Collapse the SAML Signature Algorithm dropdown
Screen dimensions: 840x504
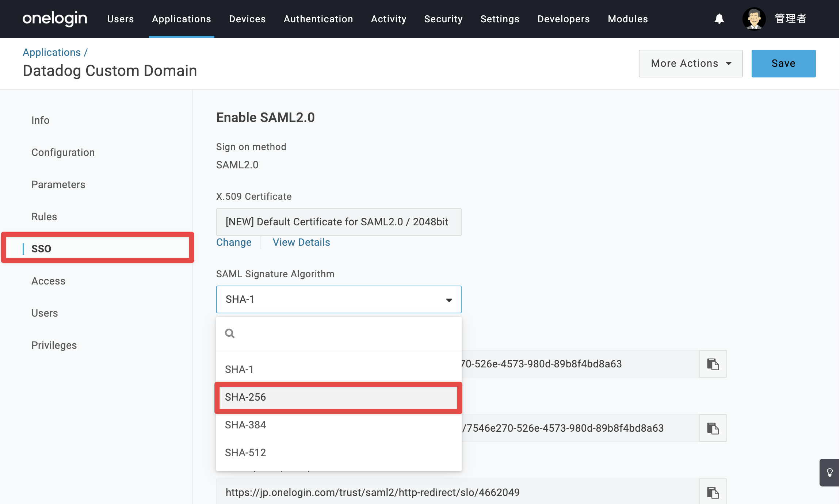[x=339, y=299]
